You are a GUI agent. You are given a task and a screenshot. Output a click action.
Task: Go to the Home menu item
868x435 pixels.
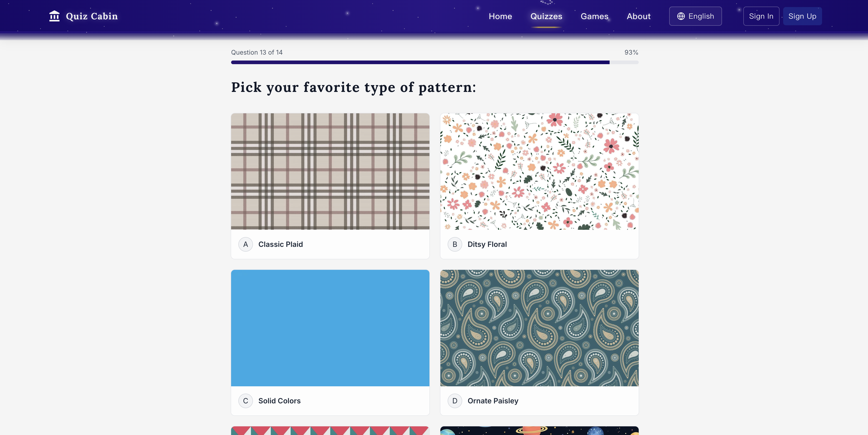500,16
